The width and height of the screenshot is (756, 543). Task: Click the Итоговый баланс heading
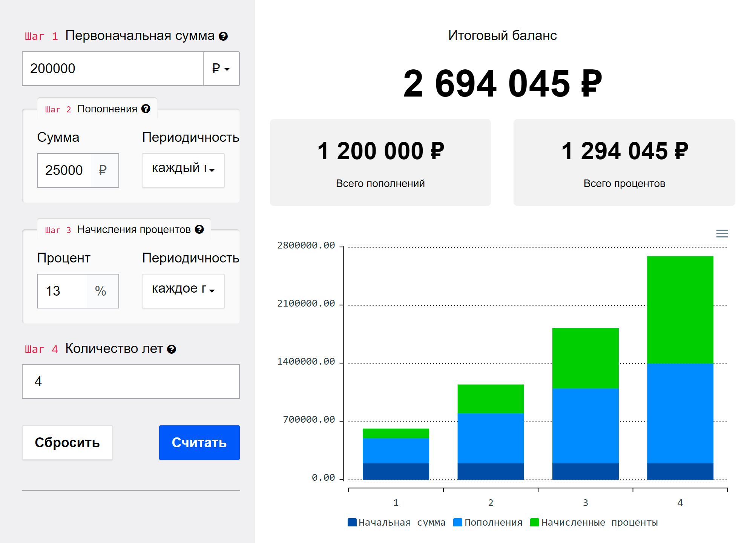502,35
